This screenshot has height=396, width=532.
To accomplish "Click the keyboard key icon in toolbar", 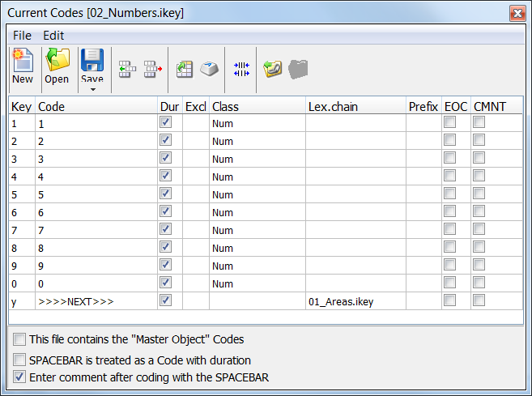I will point(210,70).
